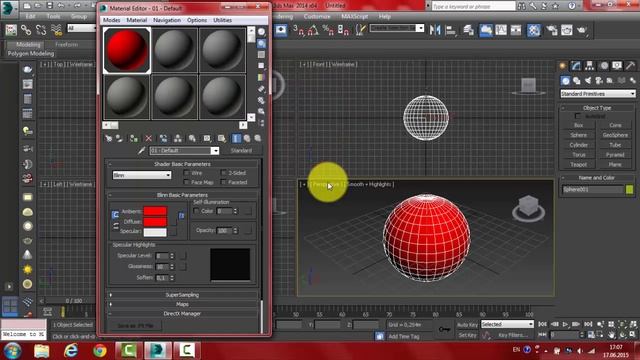This screenshot has width=640, height=360.
Task: Click the red X Reset Map/Material icon
Action: 149,138
